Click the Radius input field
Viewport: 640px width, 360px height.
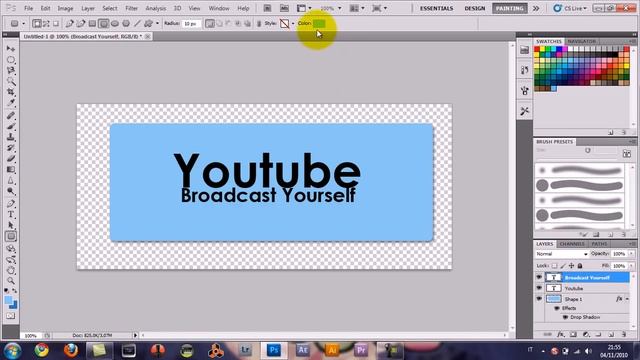191,24
